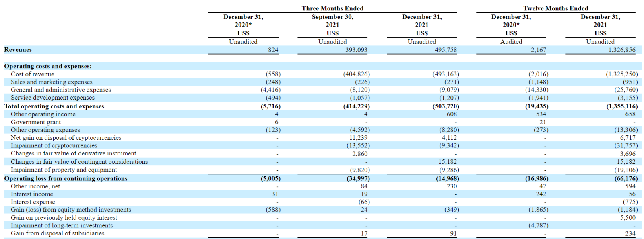Select the Cost of revenue row label
This screenshot has width=644, height=239.
32,74
